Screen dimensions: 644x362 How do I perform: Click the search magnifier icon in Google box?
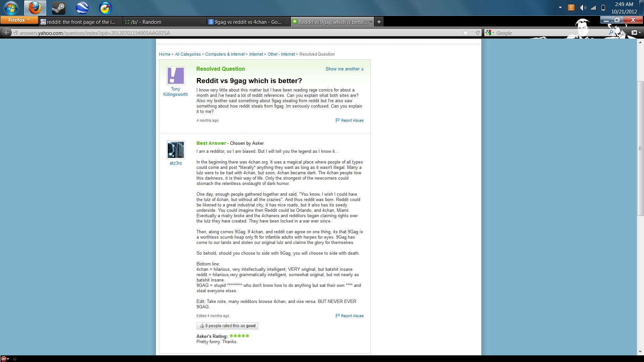611,33
